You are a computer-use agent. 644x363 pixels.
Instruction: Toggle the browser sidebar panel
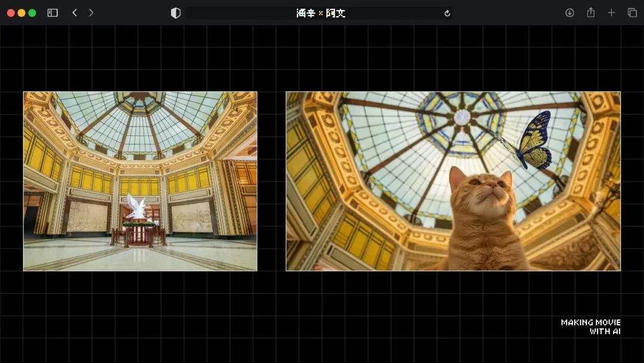52,13
